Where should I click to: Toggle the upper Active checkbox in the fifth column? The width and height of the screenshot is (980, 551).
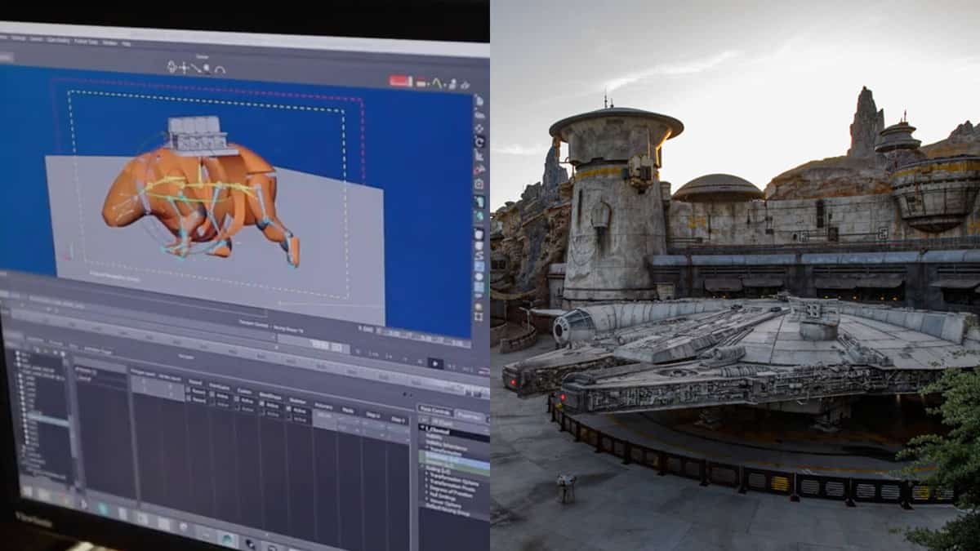click(288, 408)
